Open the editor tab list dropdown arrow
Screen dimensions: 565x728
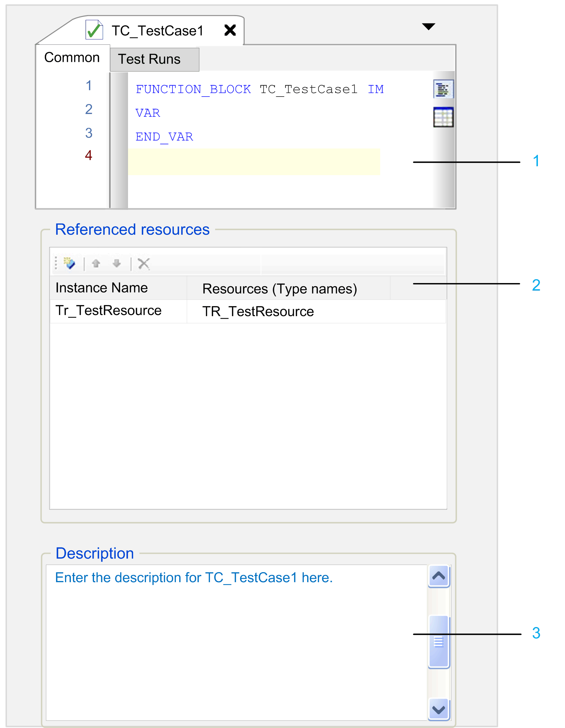(x=428, y=27)
